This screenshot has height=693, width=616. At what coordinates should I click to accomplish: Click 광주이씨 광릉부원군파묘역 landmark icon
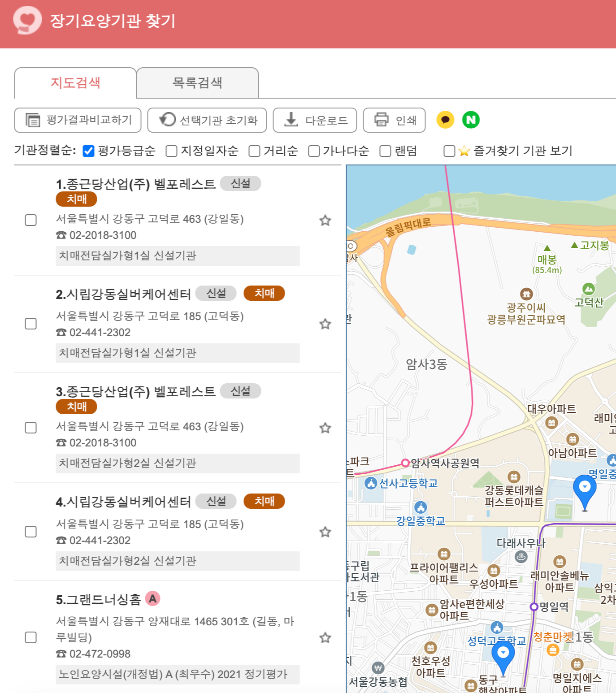pyautogui.click(x=526, y=294)
